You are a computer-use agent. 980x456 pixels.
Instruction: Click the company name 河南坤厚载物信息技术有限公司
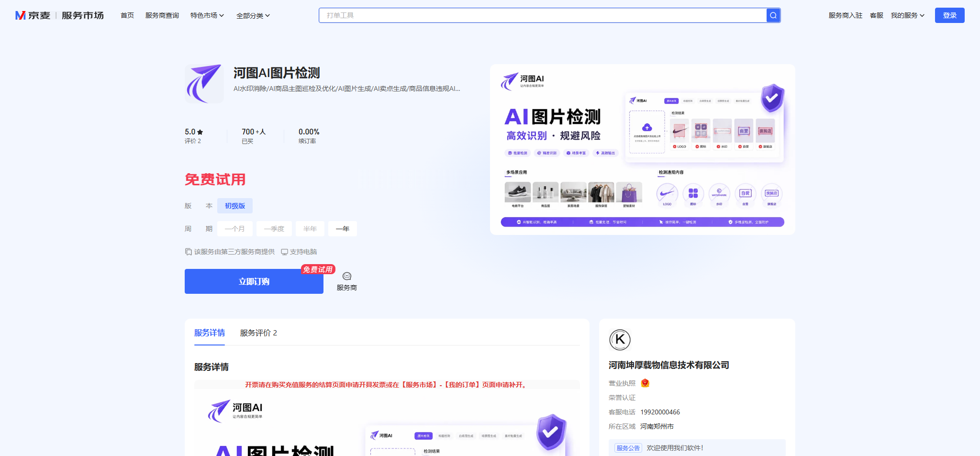tap(669, 365)
